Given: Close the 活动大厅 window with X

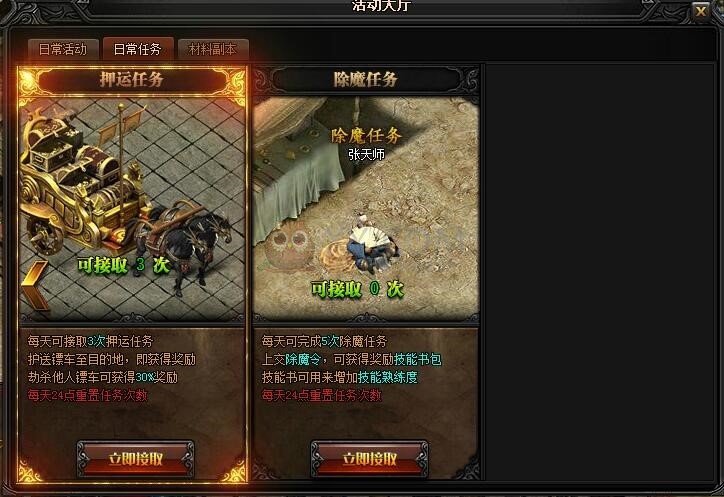Looking at the screenshot, I should pyautogui.click(x=700, y=11).
